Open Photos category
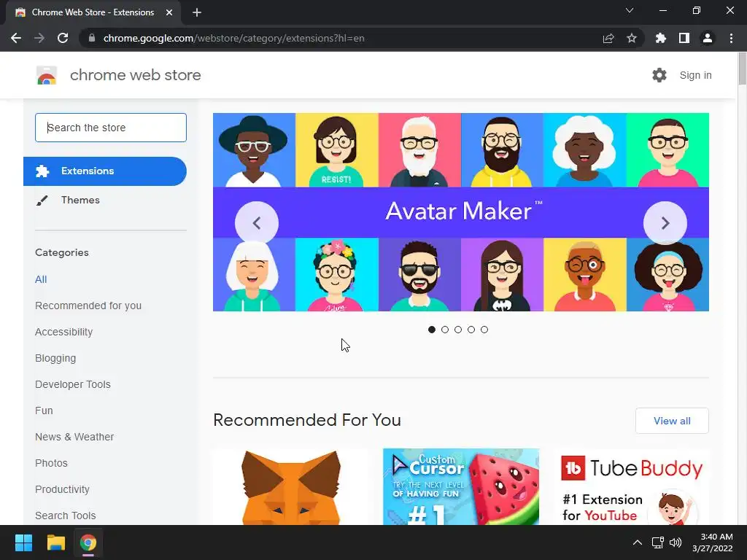The image size is (747, 560). tap(52, 463)
